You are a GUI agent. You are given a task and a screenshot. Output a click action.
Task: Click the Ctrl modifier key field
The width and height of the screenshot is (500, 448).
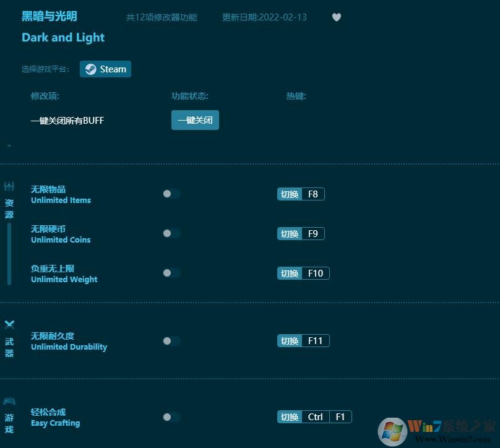(316, 417)
